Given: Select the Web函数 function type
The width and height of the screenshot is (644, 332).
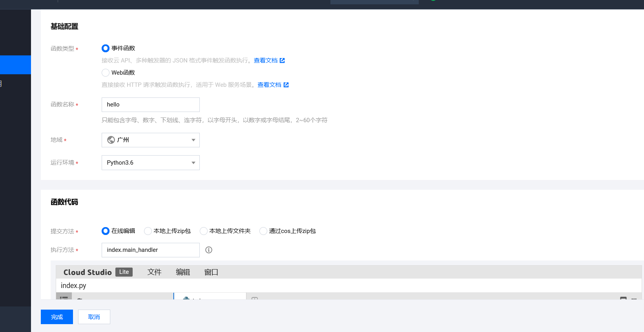Looking at the screenshot, I should pyautogui.click(x=105, y=73).
